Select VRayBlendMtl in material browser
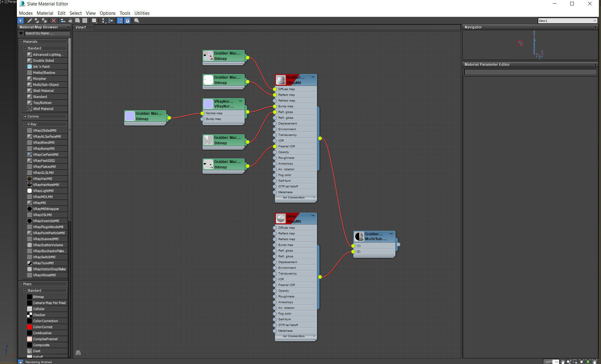The image size is (601, 364). 44,143
